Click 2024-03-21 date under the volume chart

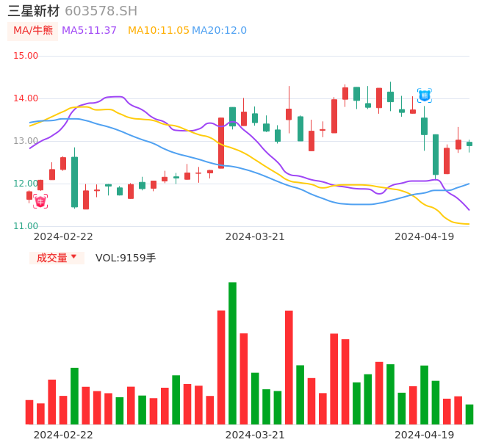pos(255,435)
